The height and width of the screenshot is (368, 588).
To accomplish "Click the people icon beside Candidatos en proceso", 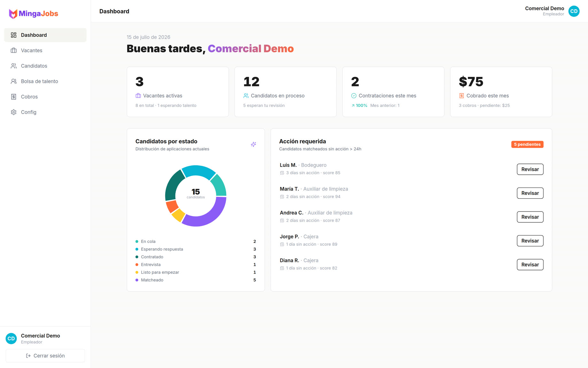I will point(246,96).
